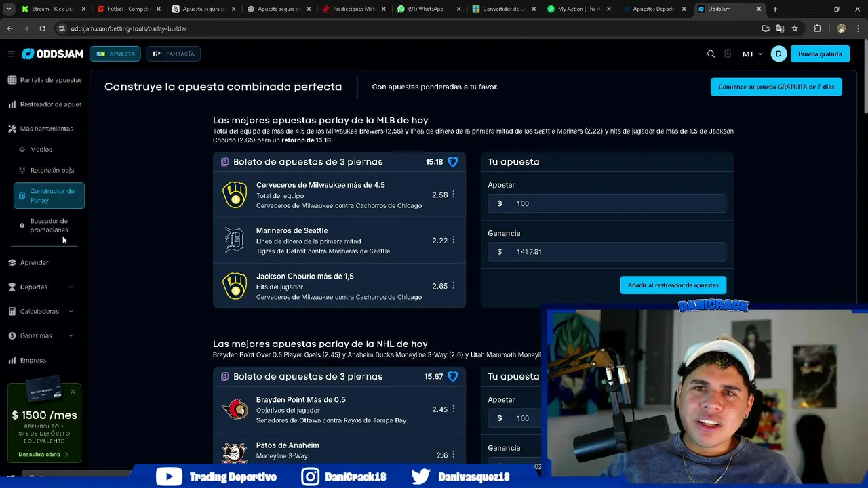
Task: Open Pantalla de apuestas in sidebar
Action: point(44,80)
